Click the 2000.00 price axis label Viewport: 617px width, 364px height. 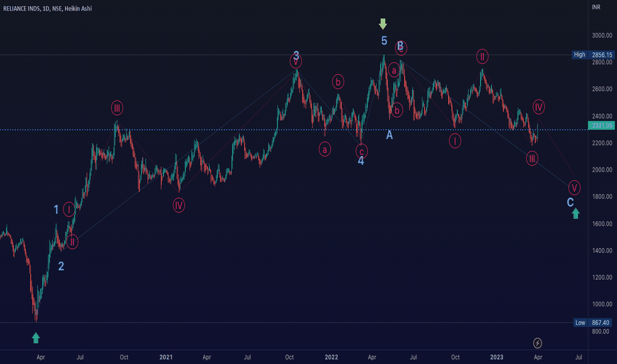pos(602,169)
